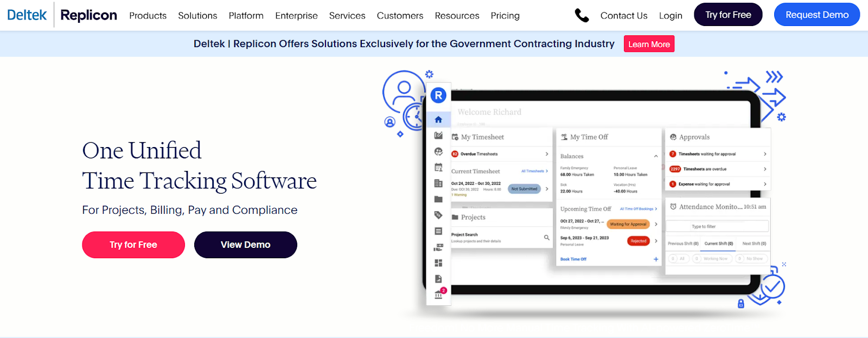Toggle the All attendance filter pill

[x=679, y=259]
